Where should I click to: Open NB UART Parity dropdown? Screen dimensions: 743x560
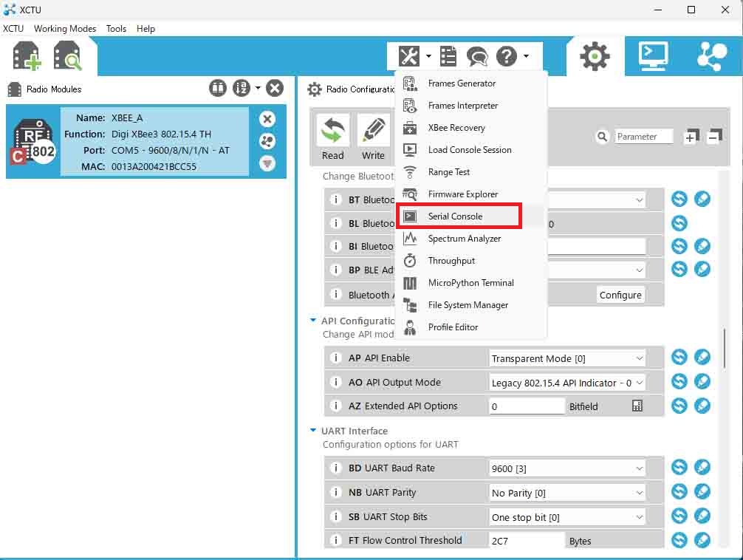coord(567,493)
